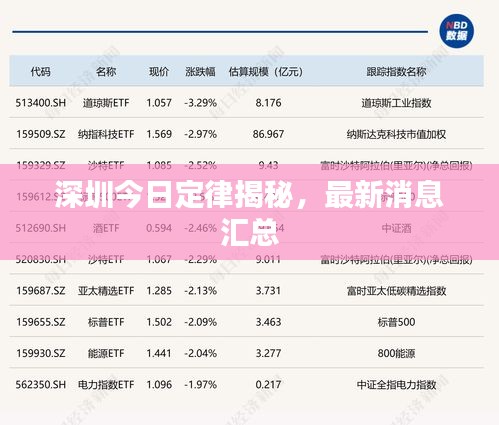Click the 800能源 index name
Viewport: 499px width, 425px height.
click(x=396, y=353)
